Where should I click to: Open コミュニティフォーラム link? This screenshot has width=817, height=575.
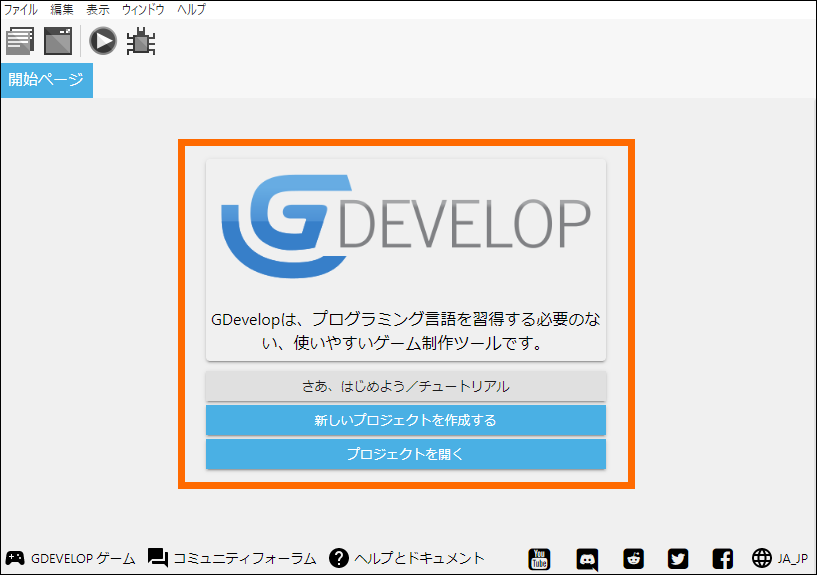point(245,558)
